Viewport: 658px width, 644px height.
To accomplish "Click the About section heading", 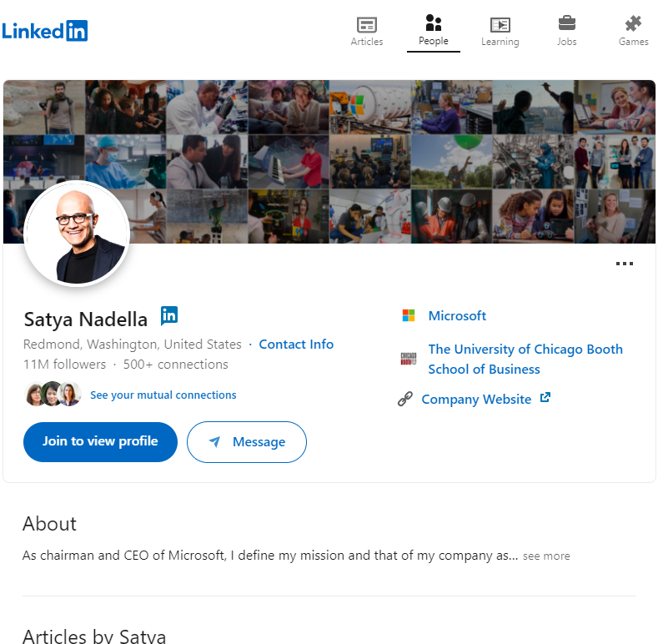I will 49,524.
